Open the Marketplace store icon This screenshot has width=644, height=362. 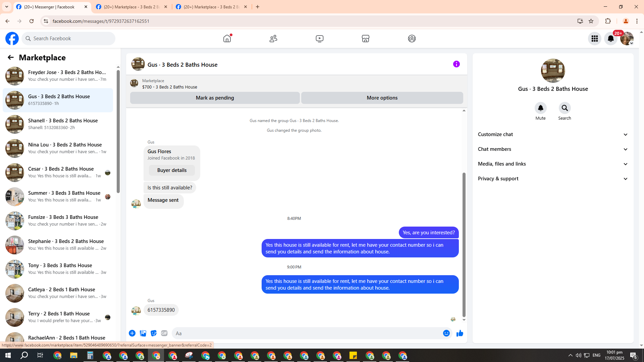pos(366,39)
